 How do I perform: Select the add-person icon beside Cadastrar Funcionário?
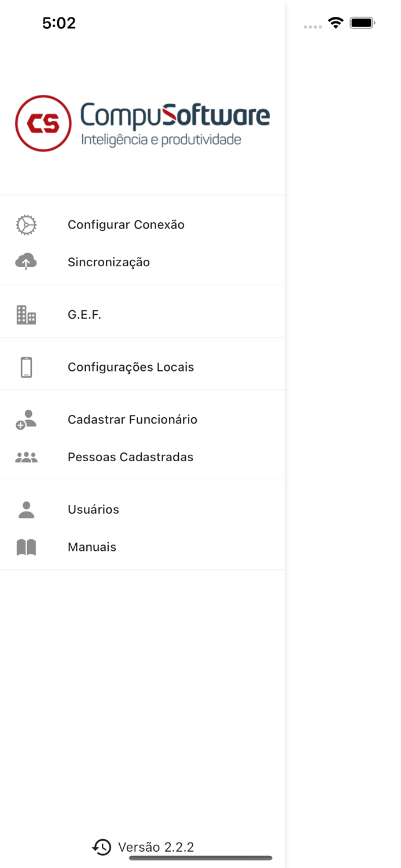pyautogui.click(x=26, y=419)
